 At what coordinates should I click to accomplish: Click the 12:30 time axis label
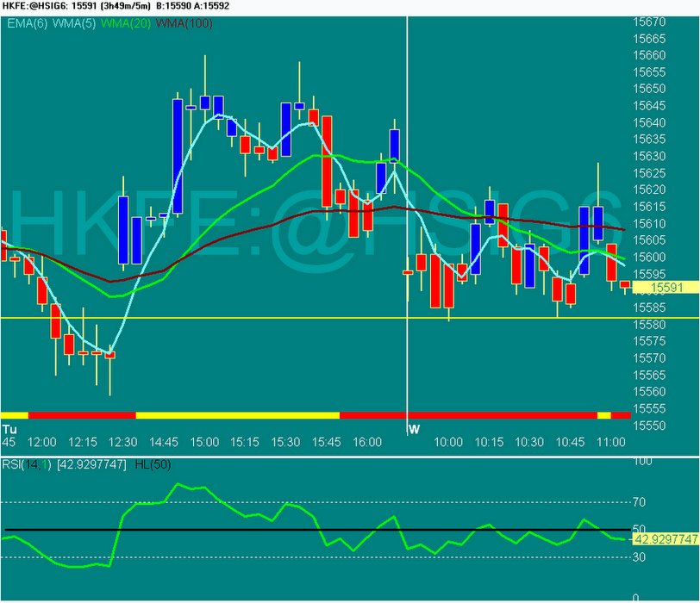(x=122, y=443)
